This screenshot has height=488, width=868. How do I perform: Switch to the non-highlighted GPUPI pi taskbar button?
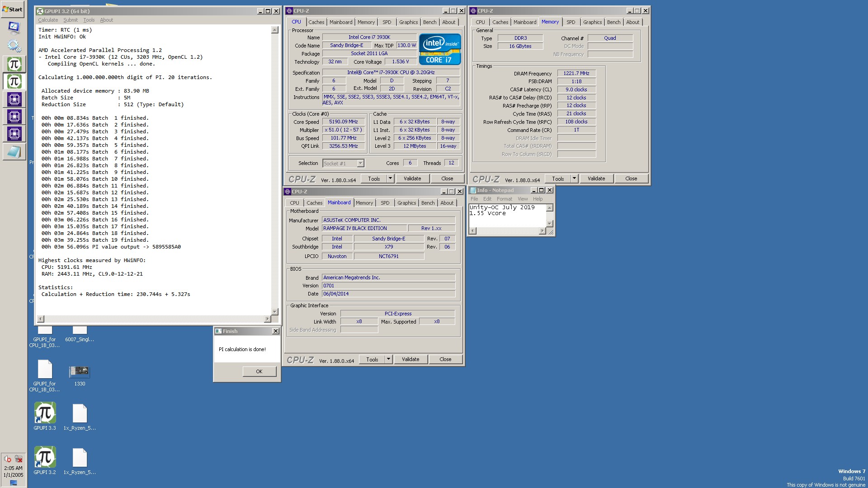click(x=14, y=64)
